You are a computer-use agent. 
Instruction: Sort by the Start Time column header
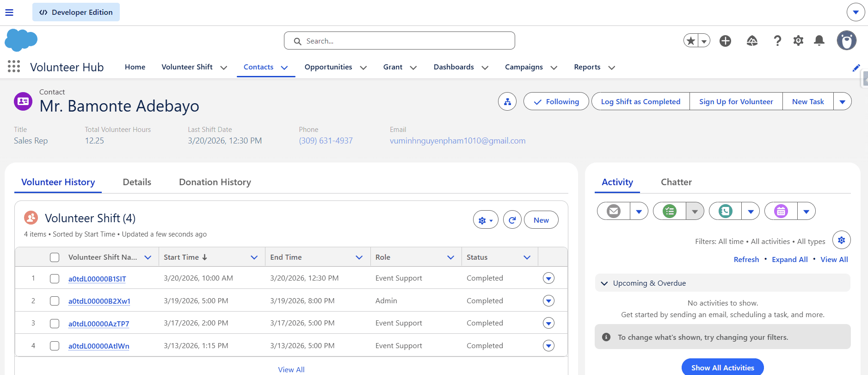[185, 257]
